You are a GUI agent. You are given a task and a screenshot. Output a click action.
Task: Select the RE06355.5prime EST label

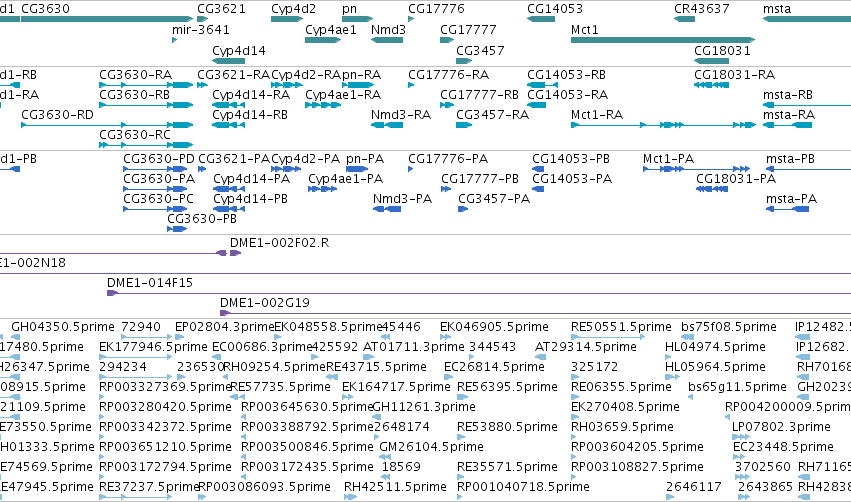(621, 386)
